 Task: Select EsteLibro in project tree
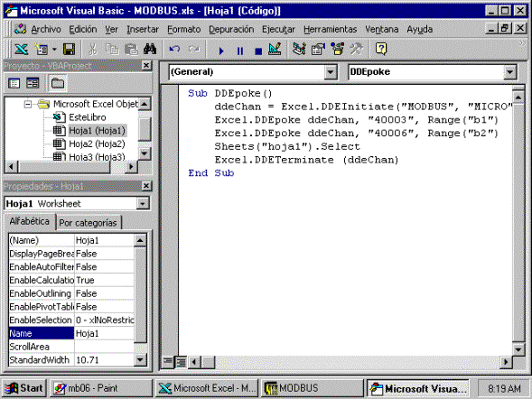coord(88,117)
